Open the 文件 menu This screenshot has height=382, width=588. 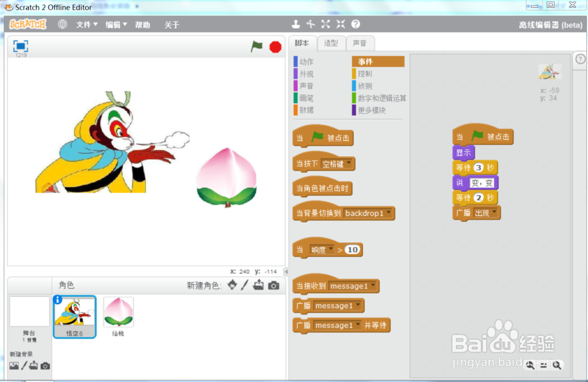coord(86,25)
